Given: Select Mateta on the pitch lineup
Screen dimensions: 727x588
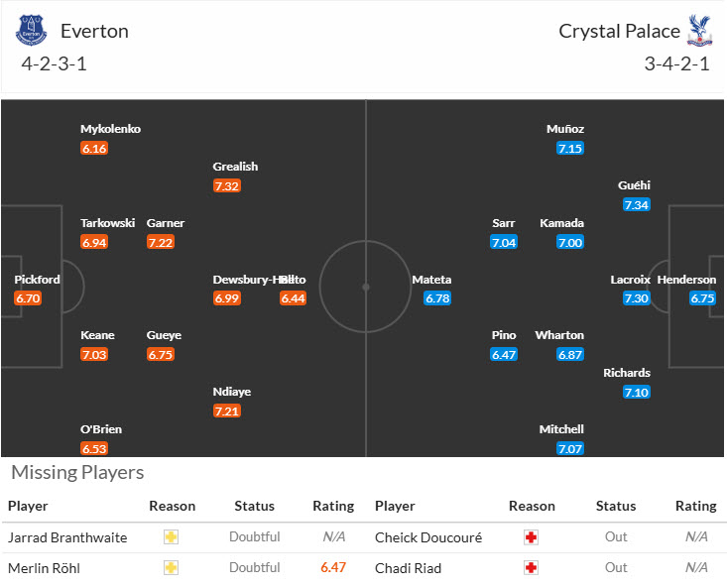Looking at the screenshot, I should (431, 280).
